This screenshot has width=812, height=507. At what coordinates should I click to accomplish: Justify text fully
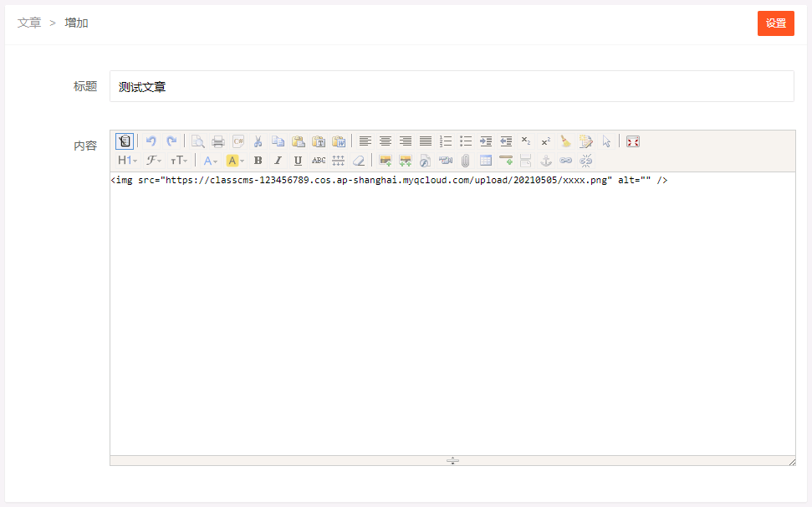pyautogui.click(x=426, y=141)
